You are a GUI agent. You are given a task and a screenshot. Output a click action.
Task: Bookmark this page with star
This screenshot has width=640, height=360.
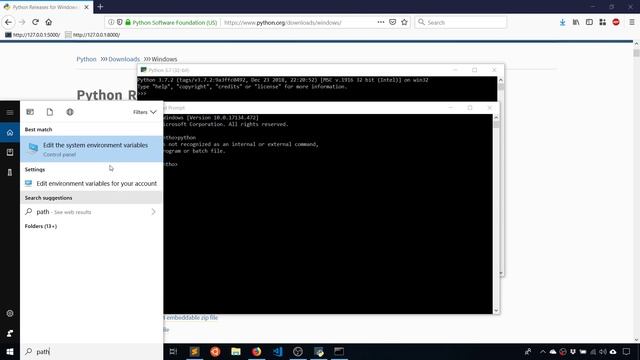404,22
